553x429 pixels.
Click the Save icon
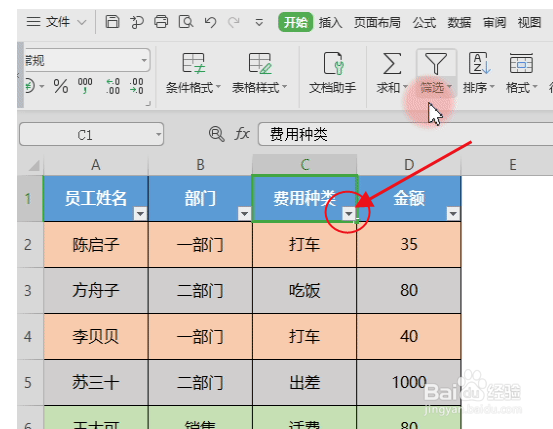tap(113, 22)
